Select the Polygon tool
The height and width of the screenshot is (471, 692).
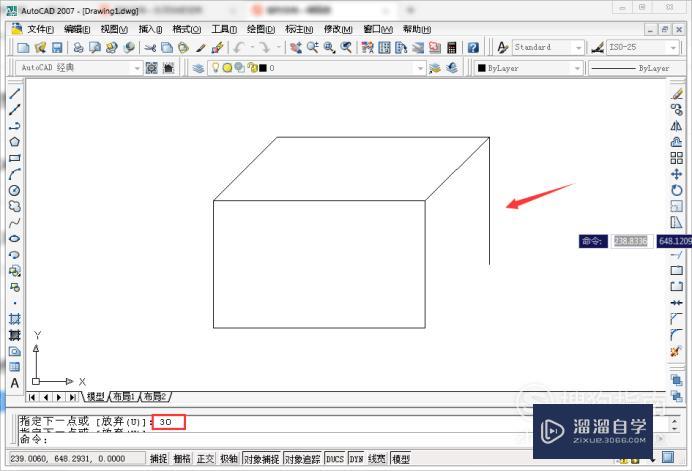click(x=15, y=142)
